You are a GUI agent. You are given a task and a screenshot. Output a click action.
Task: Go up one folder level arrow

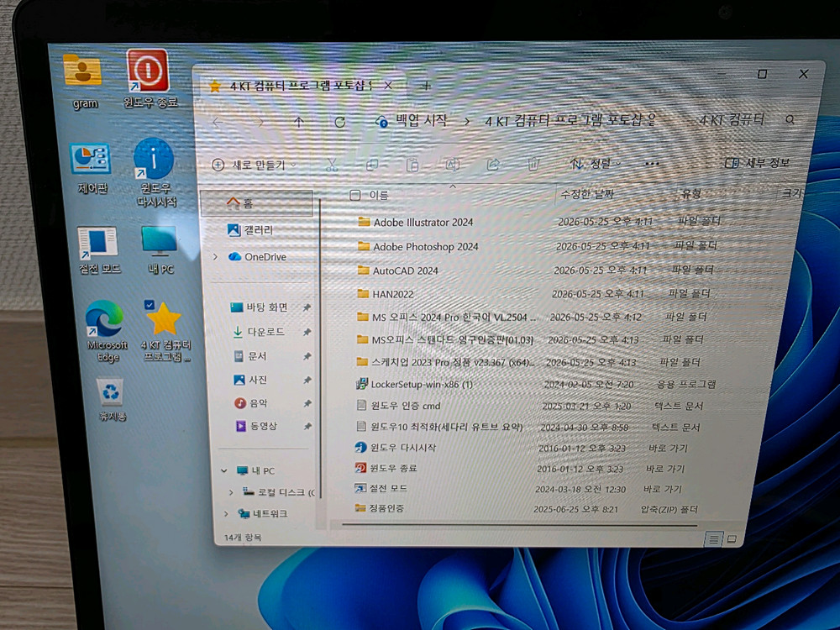coord(299,122)
